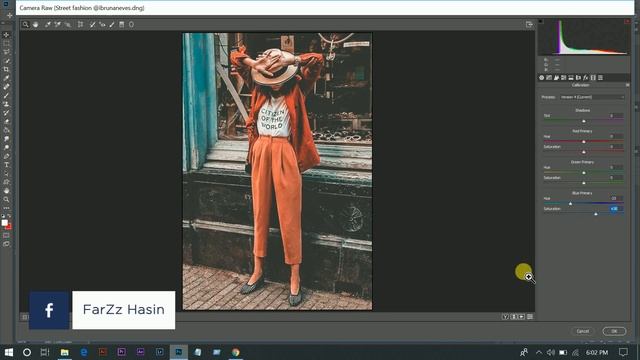Select Photoshop's Eraser tool
This screenshot has width=640, height=360.
6,122
